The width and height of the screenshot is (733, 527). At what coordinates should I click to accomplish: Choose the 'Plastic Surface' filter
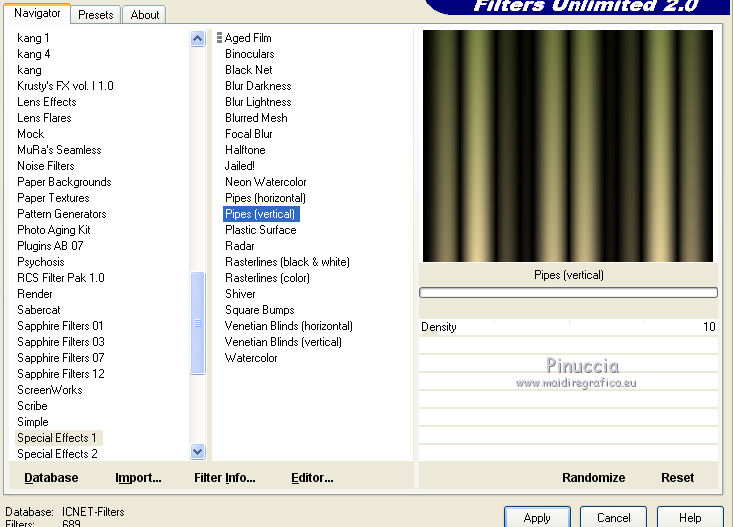tap(261, 230)
